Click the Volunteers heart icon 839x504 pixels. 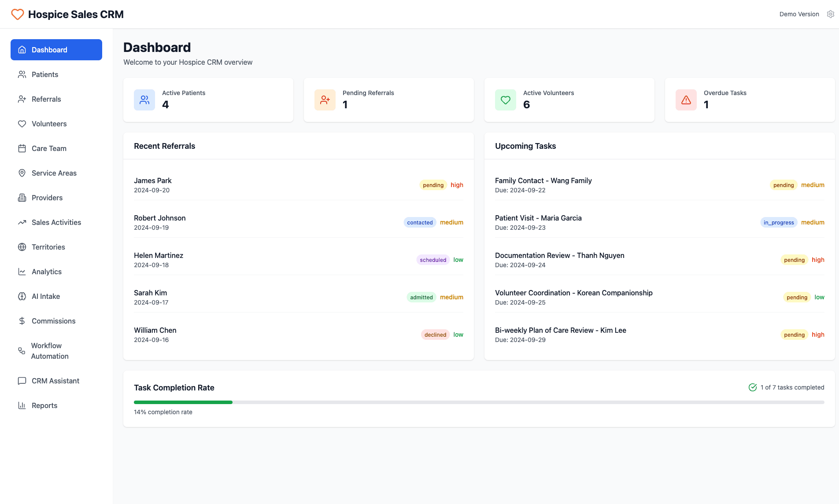(22, 124)
